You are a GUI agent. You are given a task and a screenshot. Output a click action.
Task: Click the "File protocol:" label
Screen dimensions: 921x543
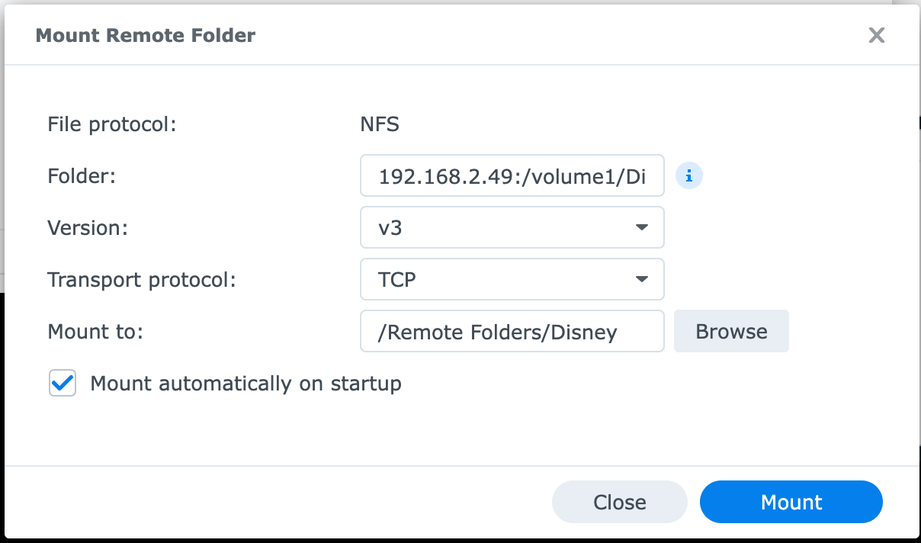tap(112, 125)
